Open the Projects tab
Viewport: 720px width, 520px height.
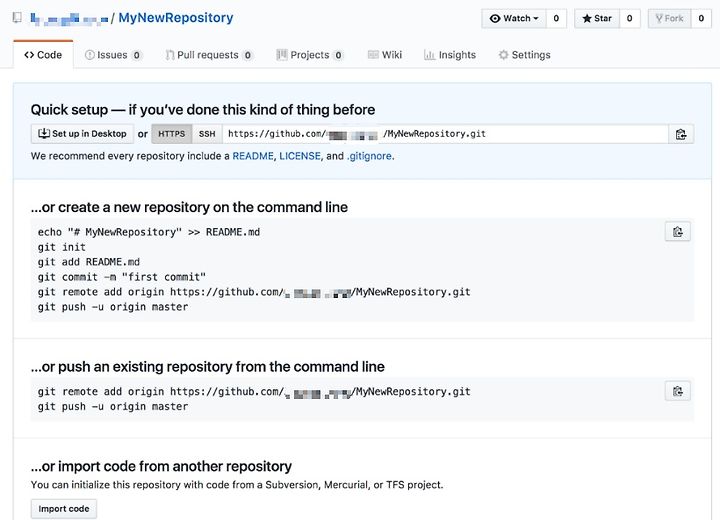tap(310, 55)
